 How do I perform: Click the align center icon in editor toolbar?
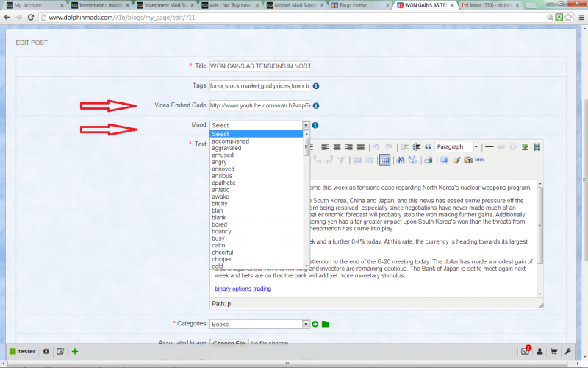coord(337,146)
